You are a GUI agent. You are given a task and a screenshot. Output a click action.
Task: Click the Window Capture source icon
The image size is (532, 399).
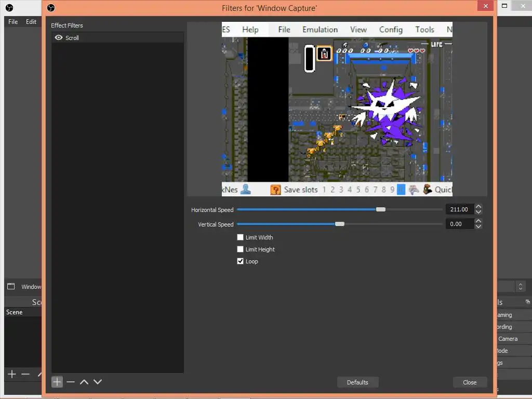click(x=11, y=286)
